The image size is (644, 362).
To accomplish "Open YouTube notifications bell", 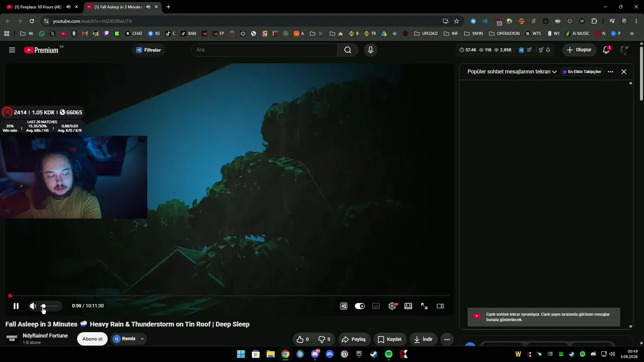I will pos(606,50).
